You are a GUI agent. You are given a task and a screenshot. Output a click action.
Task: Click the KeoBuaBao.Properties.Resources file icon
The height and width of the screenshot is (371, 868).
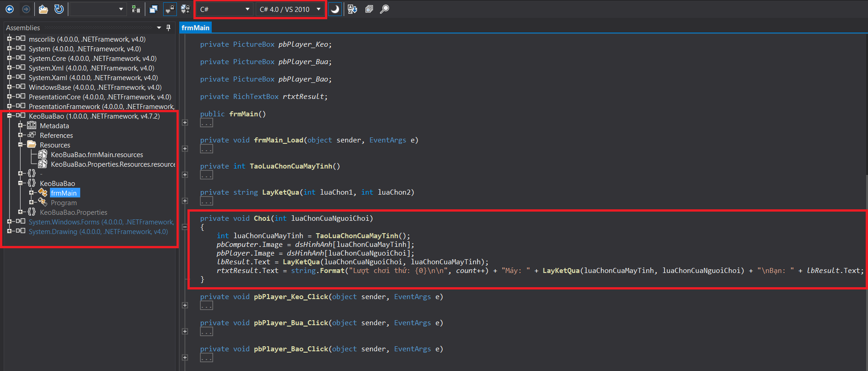(x=43, y=164)
